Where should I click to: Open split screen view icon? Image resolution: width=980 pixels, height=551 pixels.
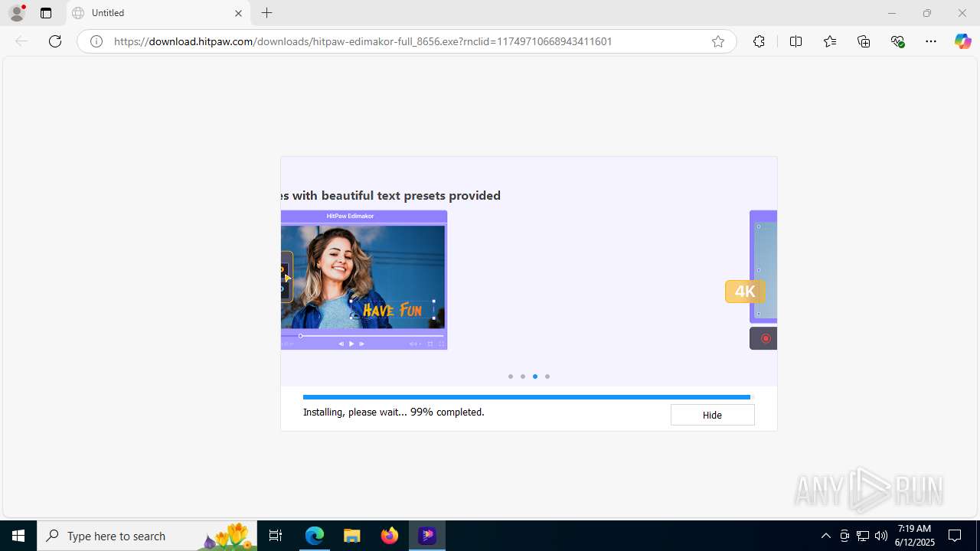[795, 41]
